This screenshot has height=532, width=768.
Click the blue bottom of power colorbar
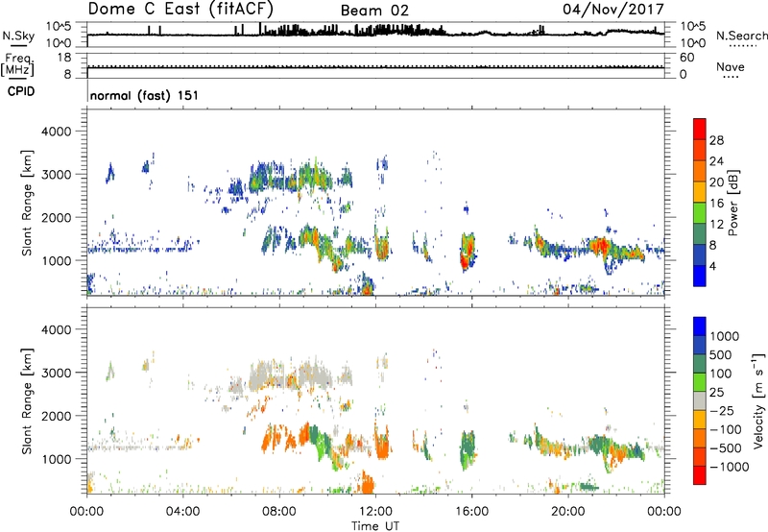700,276
